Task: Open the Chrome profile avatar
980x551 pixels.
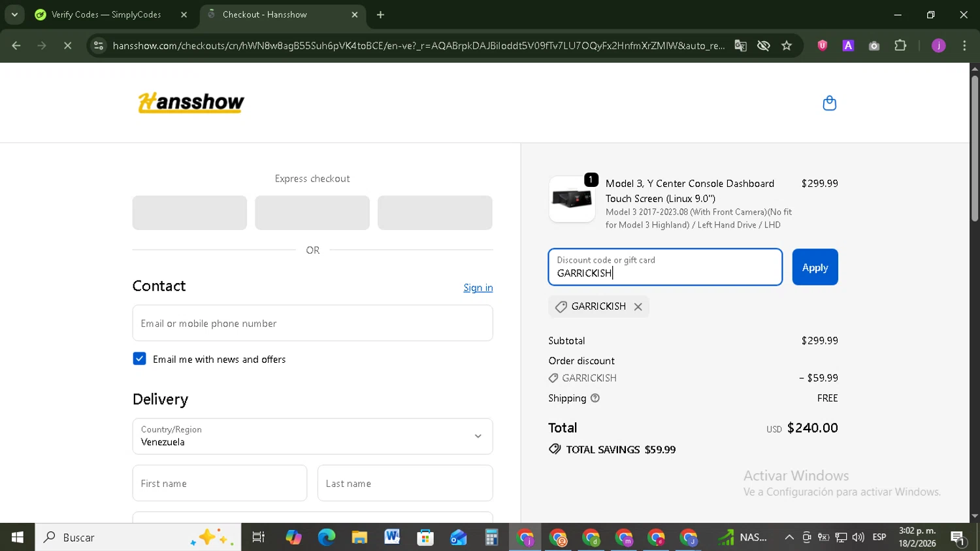Action: (939, 46)
